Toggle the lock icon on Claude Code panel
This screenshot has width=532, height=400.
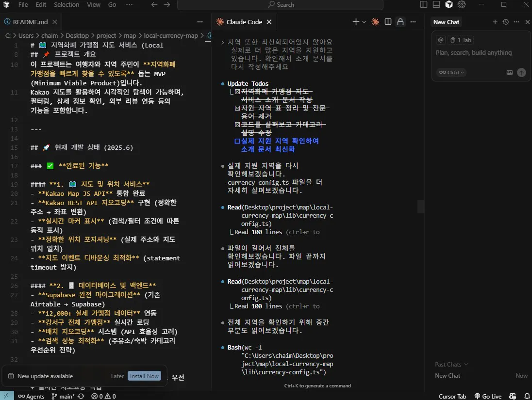click(401, 22)
